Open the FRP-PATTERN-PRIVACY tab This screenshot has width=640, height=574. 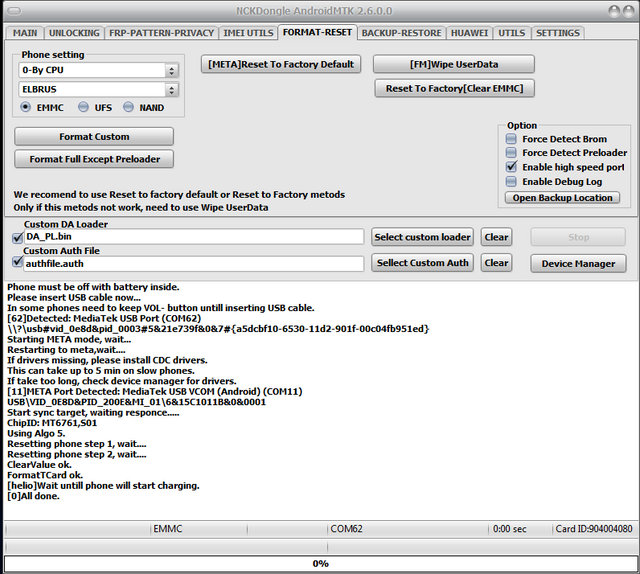[x=161, y=33]
